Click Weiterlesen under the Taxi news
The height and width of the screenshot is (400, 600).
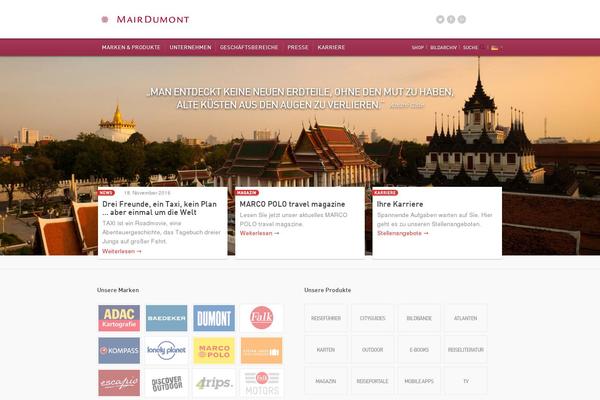(122, 251)
